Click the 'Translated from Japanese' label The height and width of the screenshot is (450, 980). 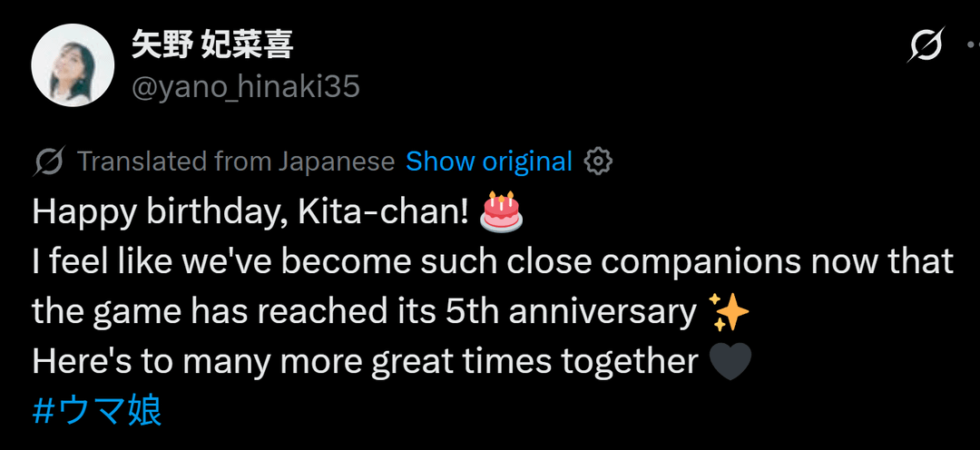[236, 161]
